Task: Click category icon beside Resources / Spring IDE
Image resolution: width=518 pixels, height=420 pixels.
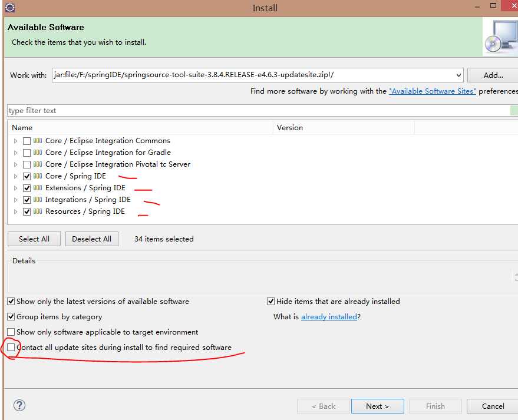Action: (x=38, y=211)
